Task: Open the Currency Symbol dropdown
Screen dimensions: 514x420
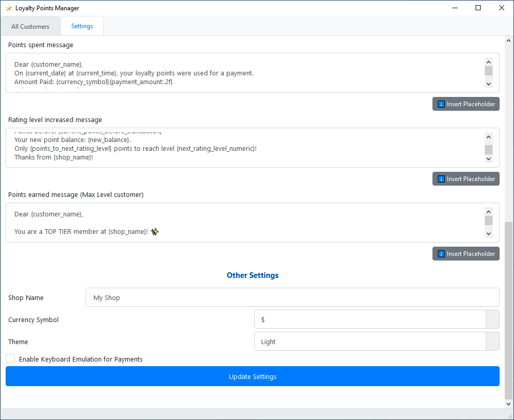Action: click(492, 319)
